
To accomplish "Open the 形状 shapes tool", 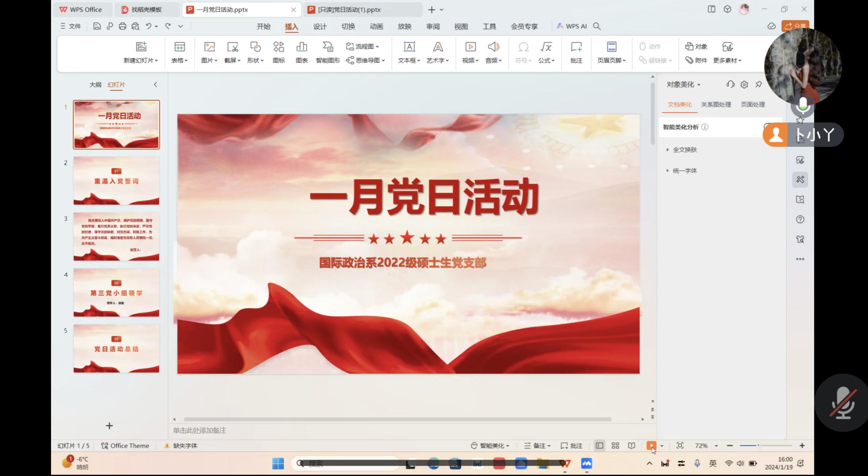I will tap(255, 47).
